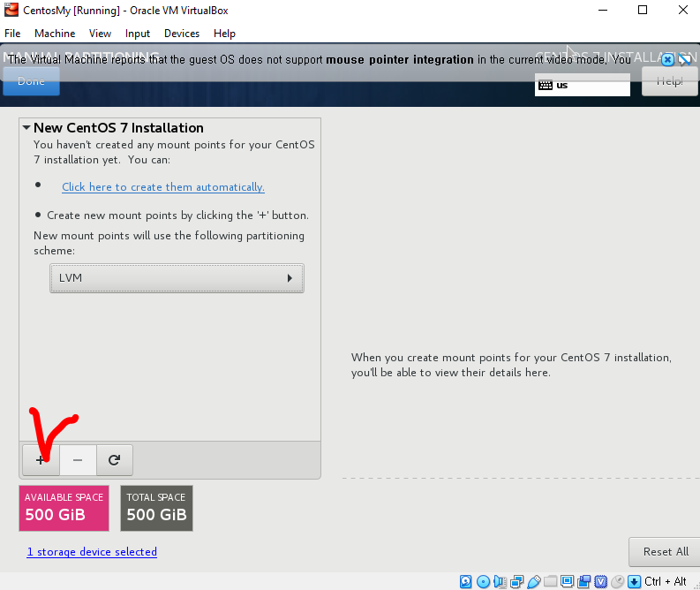The width and height of the screenshot is (700, 590).
Task: Open the Devices menu
Action: click(x=182, y=34)
